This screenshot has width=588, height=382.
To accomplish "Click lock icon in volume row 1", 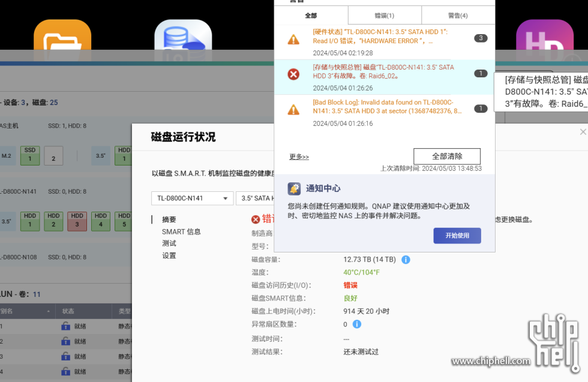I will pyautogui.click(x=65, y=326).
